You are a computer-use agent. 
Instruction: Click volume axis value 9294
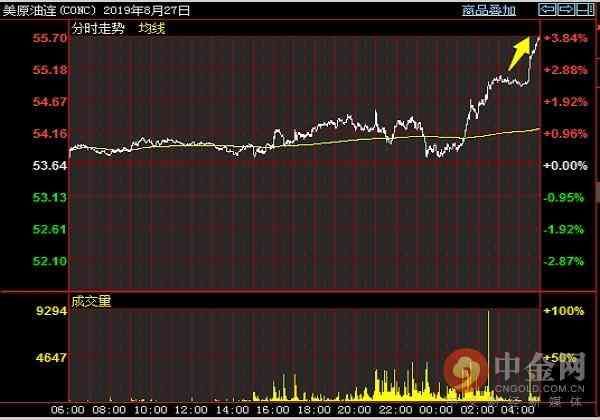(x=52, y=311)
